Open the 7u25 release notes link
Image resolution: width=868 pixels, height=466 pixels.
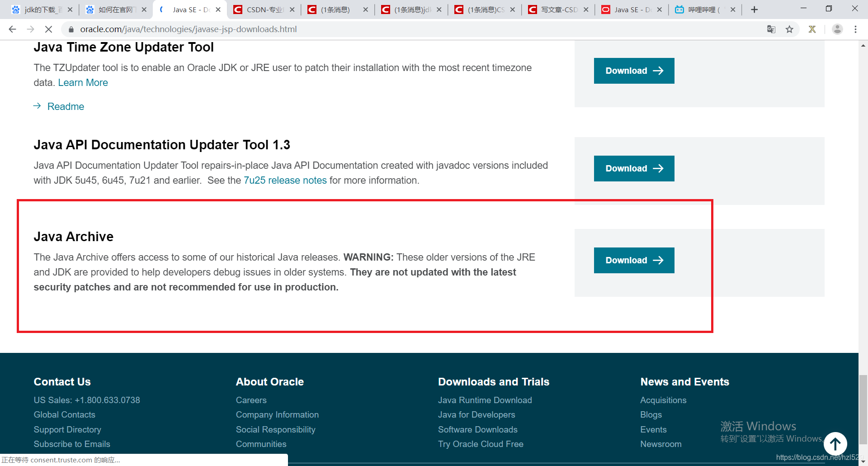pos(285,180)
